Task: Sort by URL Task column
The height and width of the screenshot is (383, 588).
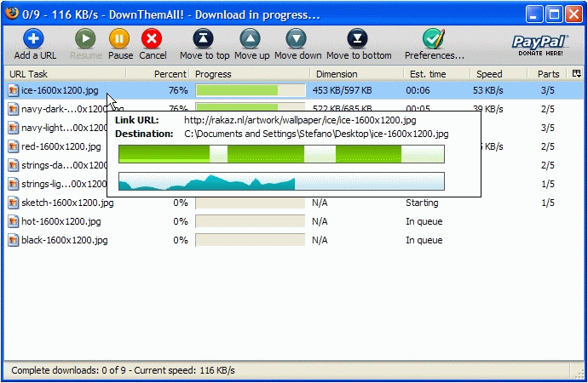Action: pos(66,74)
